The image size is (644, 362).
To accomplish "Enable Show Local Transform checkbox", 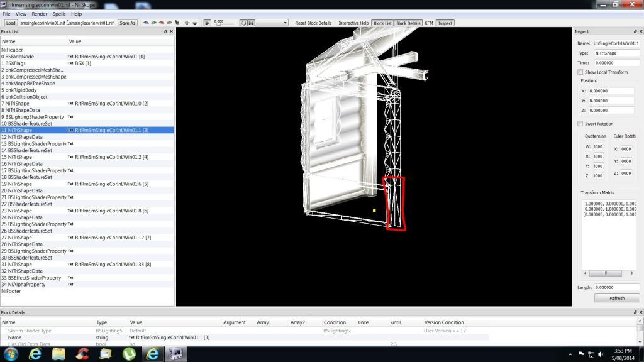I will [580, 72].
